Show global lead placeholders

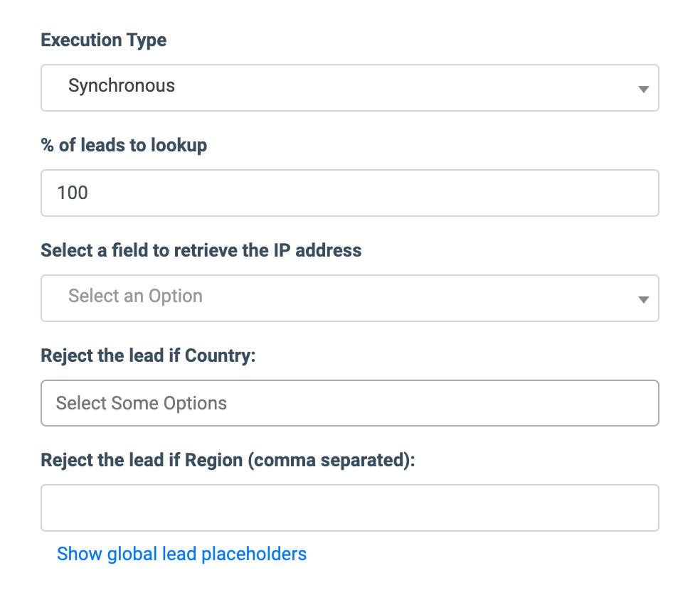pyautogui.click(x=181, y=554)
